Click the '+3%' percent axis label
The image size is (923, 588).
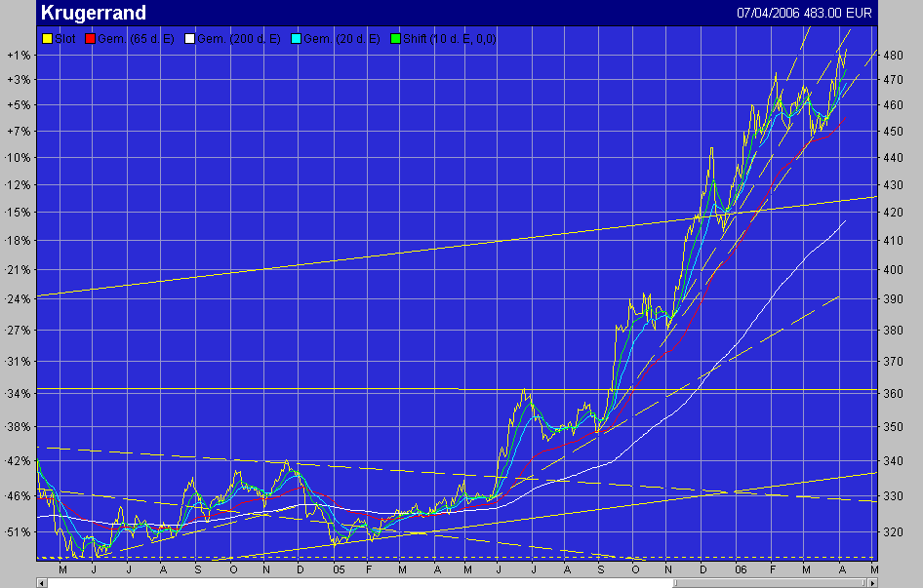[19, 79]
